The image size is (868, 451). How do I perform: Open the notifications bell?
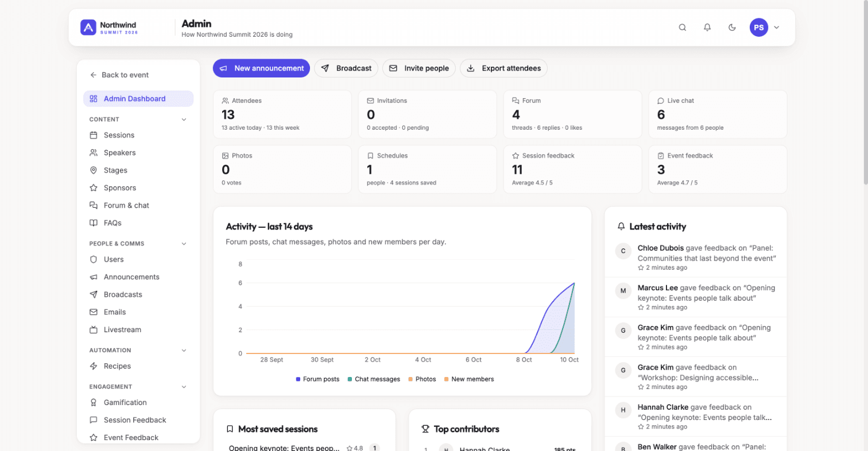point(707,27)
